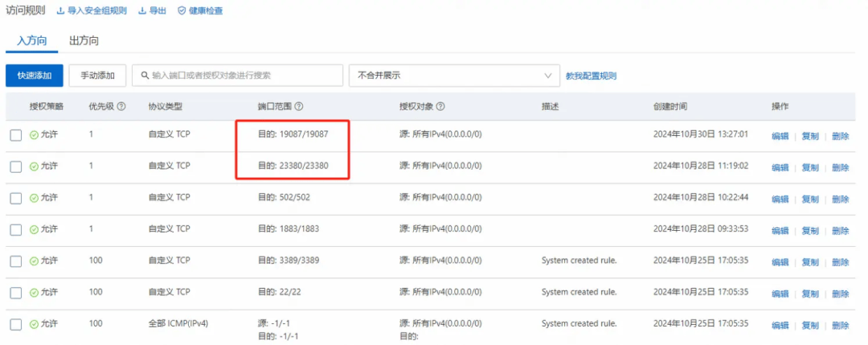
Task: Focus the port or authorization object search field
Action: [x=237, y=76]
